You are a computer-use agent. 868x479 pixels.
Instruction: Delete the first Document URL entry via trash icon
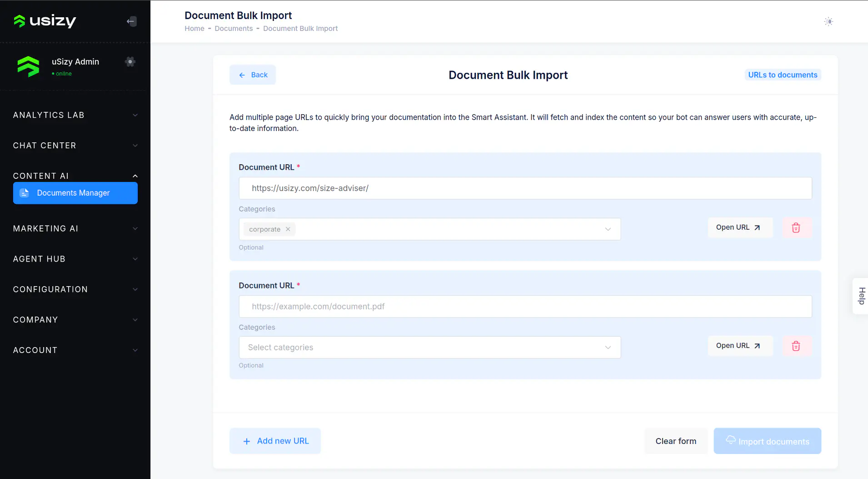796,227
